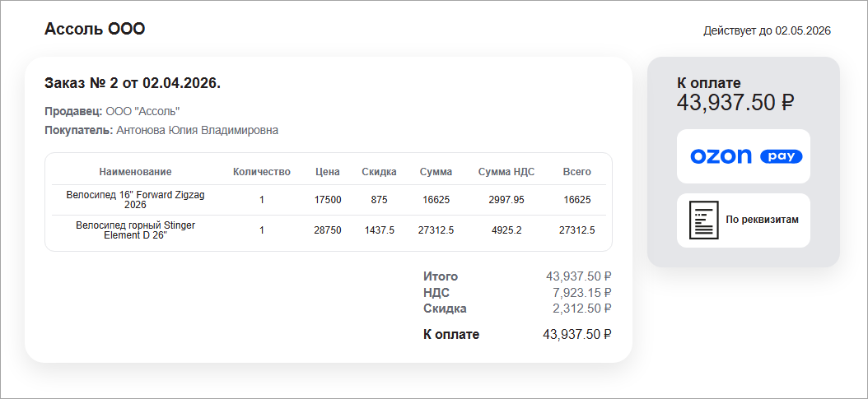The height and width of the screenshot is (399, 868).
Task: Click the document icon for bank details
Action: (x=703, y=220)
